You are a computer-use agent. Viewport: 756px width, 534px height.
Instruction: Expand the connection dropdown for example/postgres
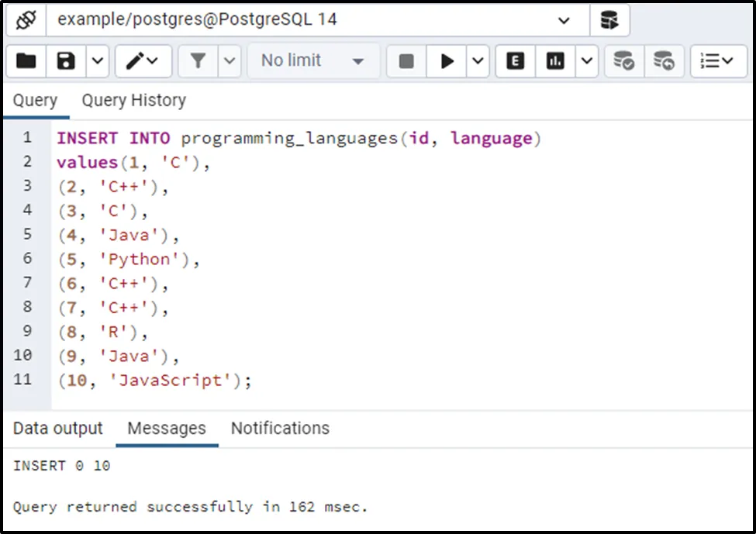point(564,20)
